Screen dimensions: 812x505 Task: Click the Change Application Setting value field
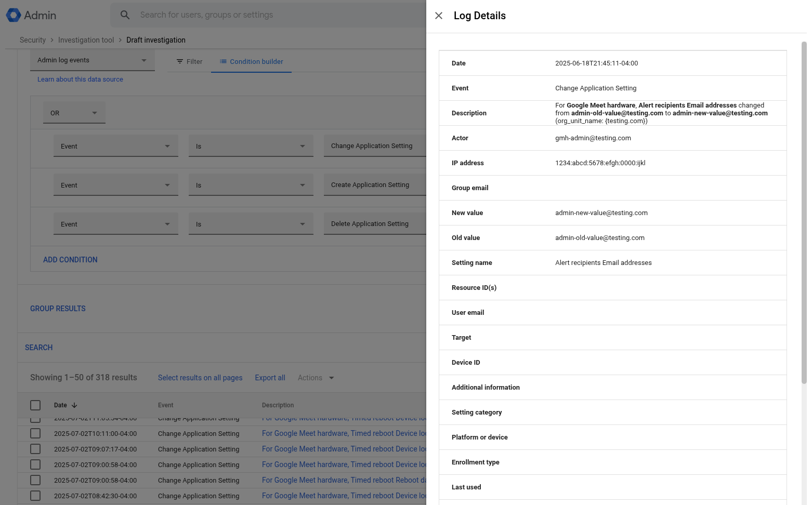[375, 146]
